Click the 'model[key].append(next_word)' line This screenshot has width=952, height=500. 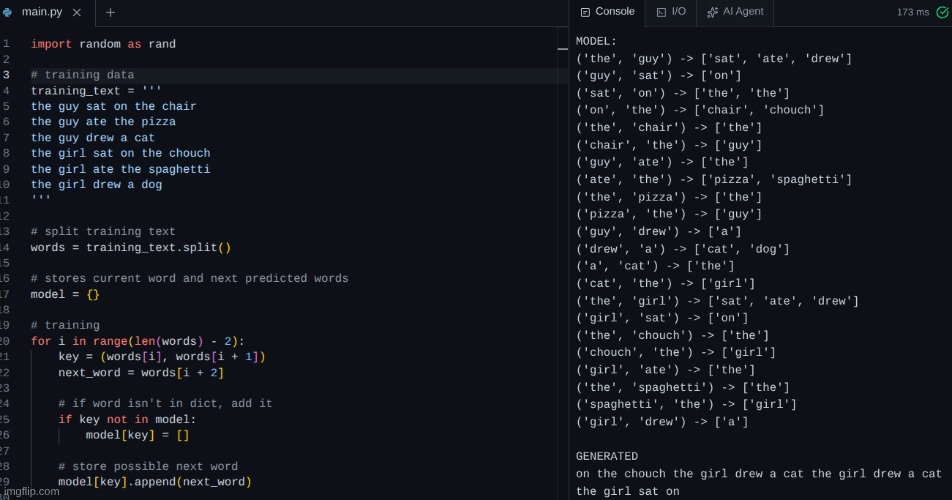tap(155, 482)
